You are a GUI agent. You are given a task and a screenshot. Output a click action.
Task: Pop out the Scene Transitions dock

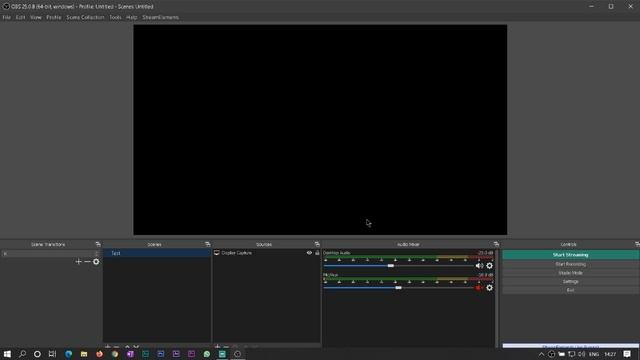tap(98, 244)
